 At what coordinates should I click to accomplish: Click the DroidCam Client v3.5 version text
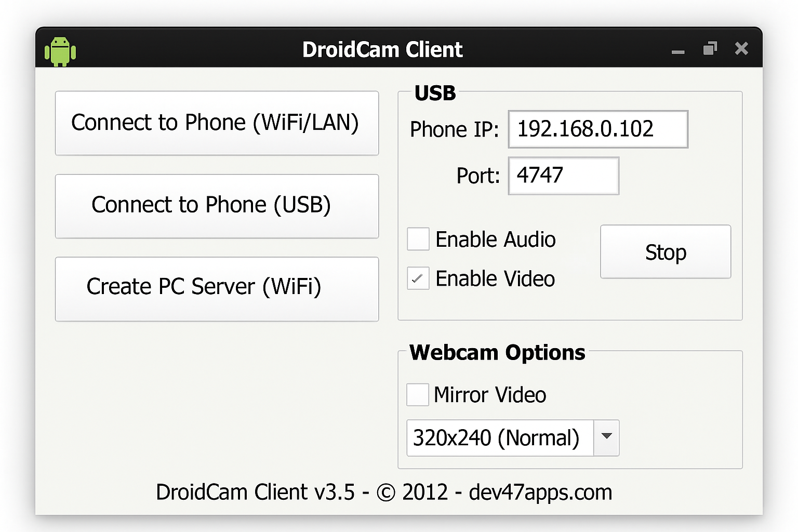click(255, 492)
